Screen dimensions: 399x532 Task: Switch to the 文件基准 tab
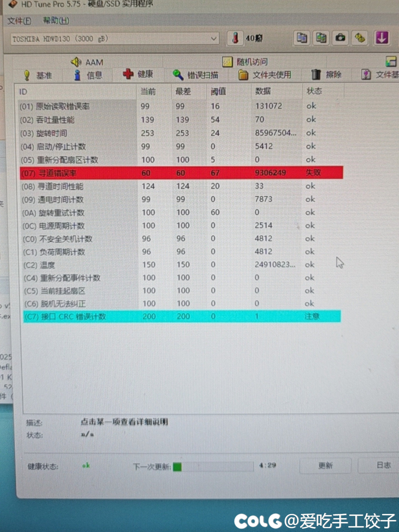380,75
